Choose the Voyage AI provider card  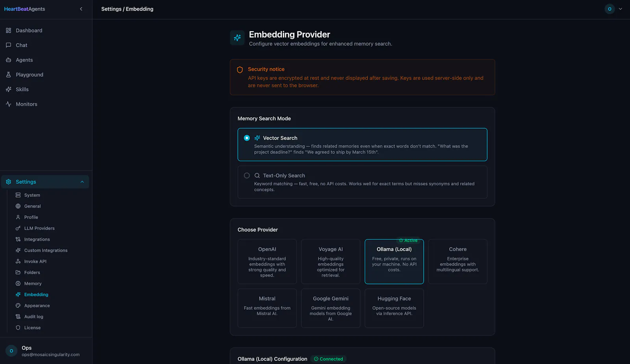(x=331, y=262)
